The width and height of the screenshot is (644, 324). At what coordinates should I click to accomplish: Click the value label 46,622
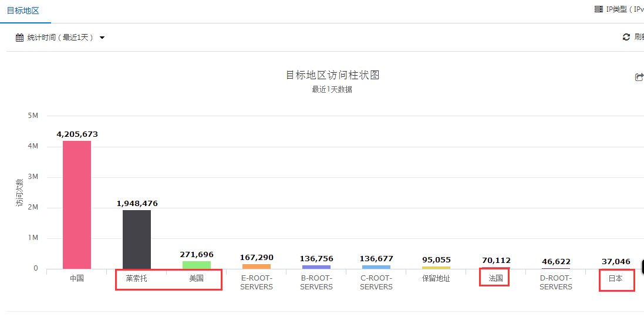pyautogui.click(x=556, y=262)
